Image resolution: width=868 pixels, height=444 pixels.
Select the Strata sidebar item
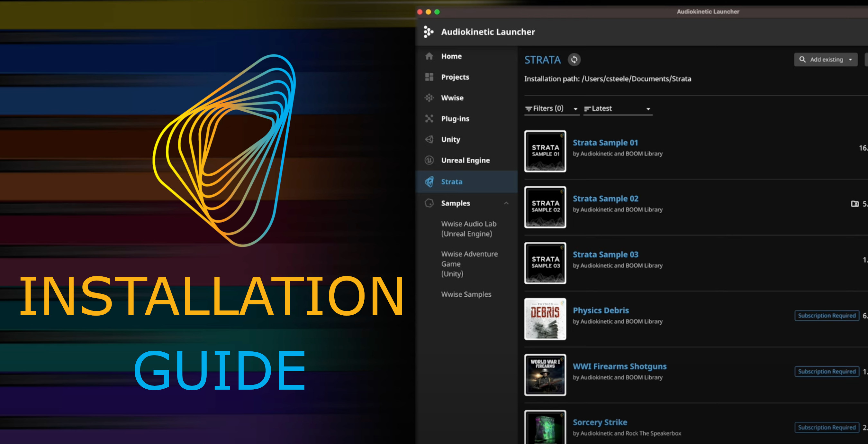(466, 182)
